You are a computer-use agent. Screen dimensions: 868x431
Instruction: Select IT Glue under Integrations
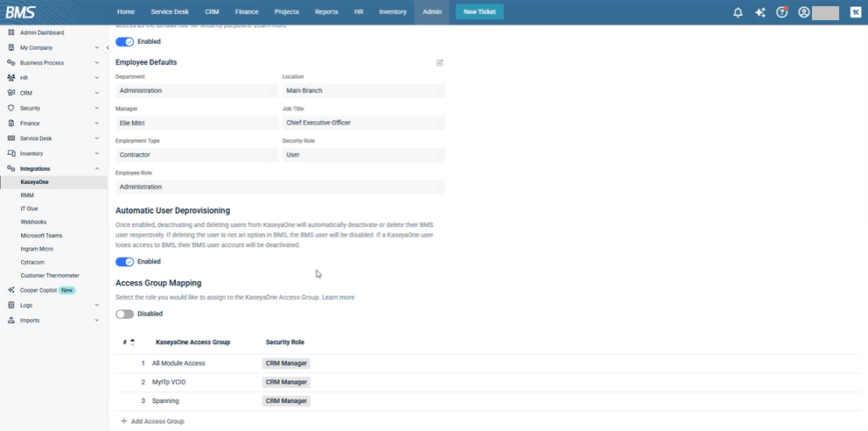coord(29,208)
